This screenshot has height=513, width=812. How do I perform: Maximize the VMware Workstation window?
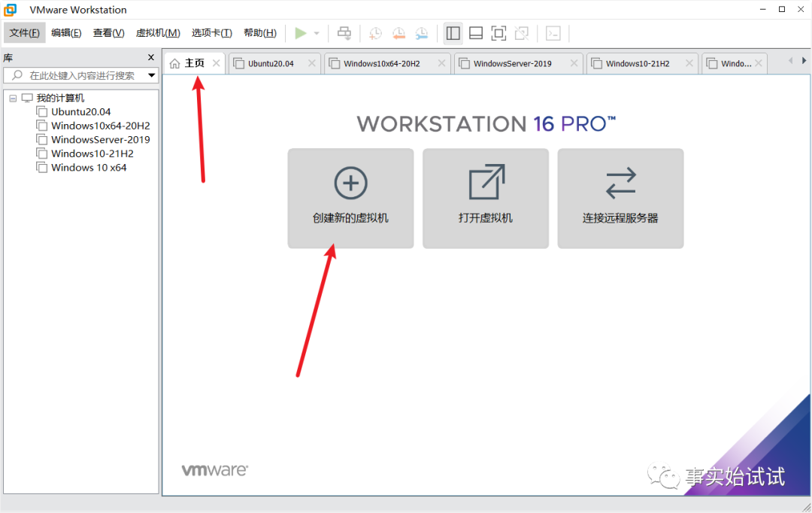click(x=782, y=9)
